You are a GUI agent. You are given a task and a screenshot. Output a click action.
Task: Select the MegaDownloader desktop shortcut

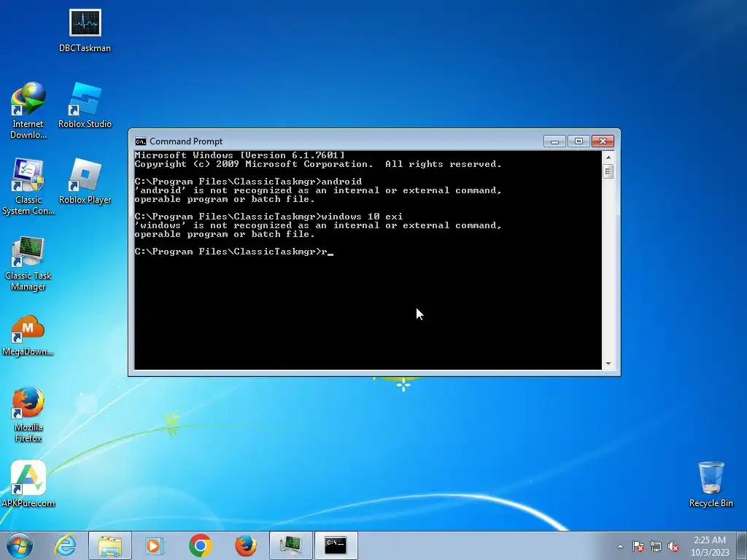28,335
